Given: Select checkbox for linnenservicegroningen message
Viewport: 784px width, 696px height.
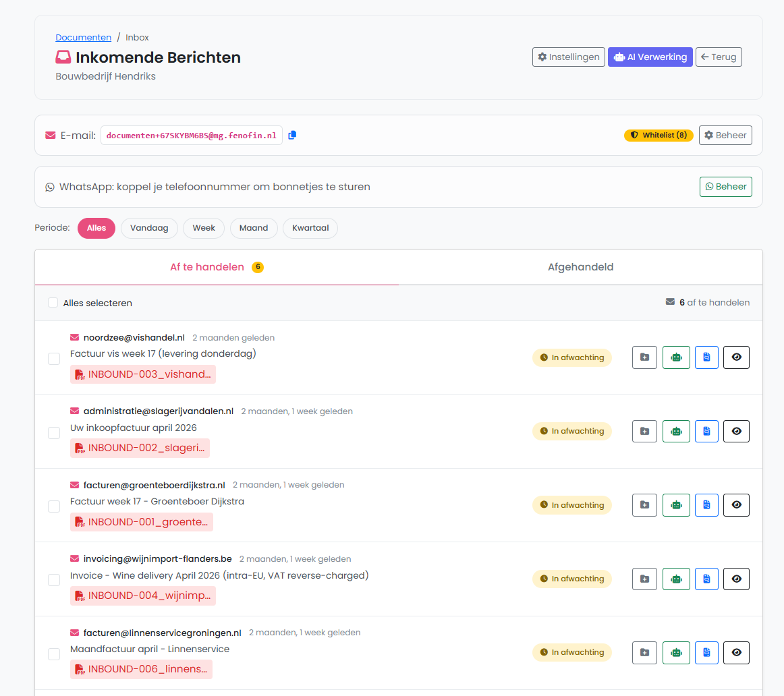Looking at the screenshot, I should pos(54,654).
